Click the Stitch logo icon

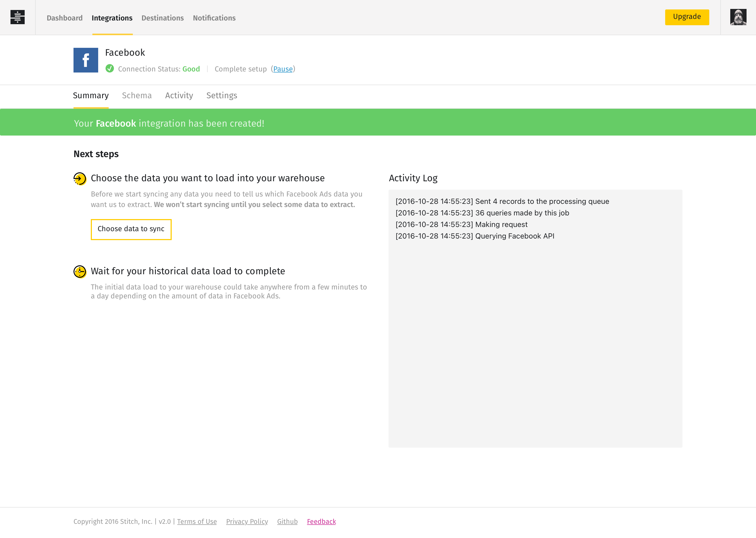pyautogui.click(x=18, y=17)
